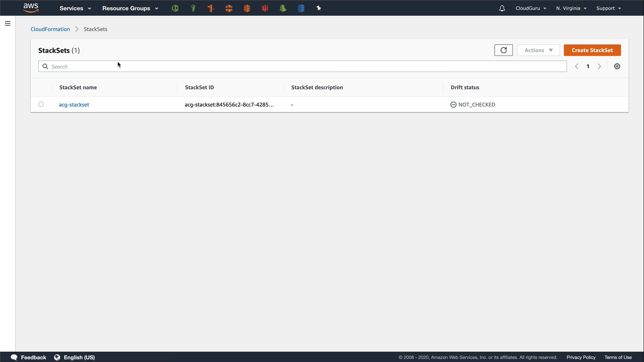Click the blue DynamoDB shortcut icon

point(301,8)
